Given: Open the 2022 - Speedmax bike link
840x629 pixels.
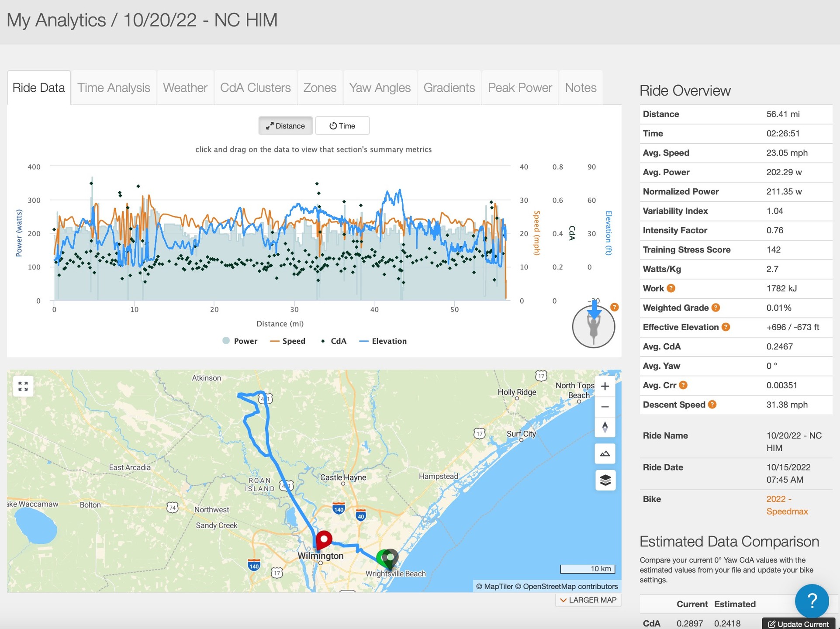Looking at the screenshot, I should click(x=786, y=505).
